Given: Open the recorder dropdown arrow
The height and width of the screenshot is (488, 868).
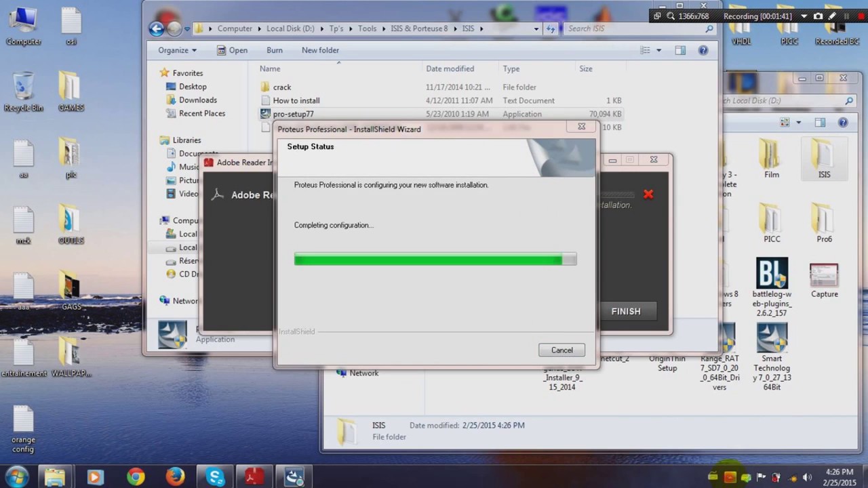Looking at the screenshot, I should pos(804,16).
